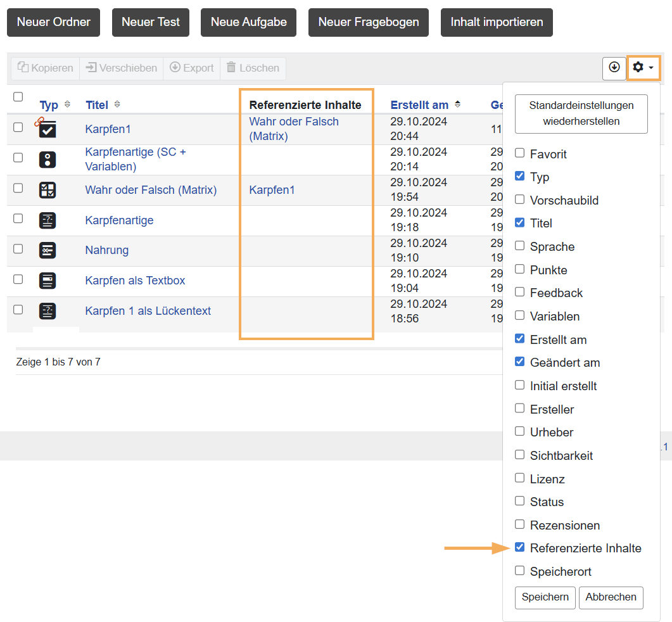This screenshot has width=672, height=622.
Task: Save column settings with Speichern
Action: click(x=545, y=597)
